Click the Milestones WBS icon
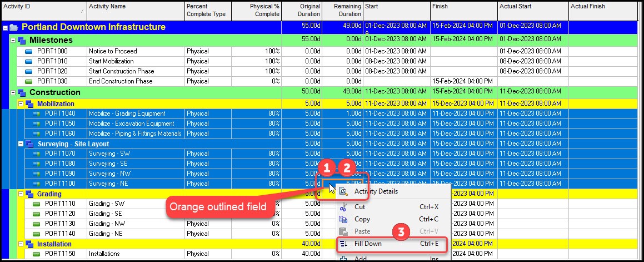644x262 pixels. (x=22, y=41)
